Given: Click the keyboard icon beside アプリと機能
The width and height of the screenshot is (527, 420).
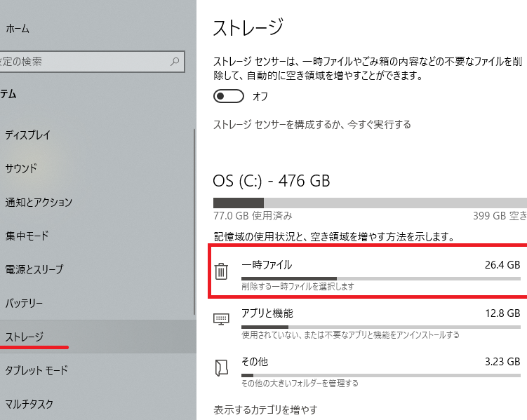Looking at the screenshot, I should tap(221, 319).
